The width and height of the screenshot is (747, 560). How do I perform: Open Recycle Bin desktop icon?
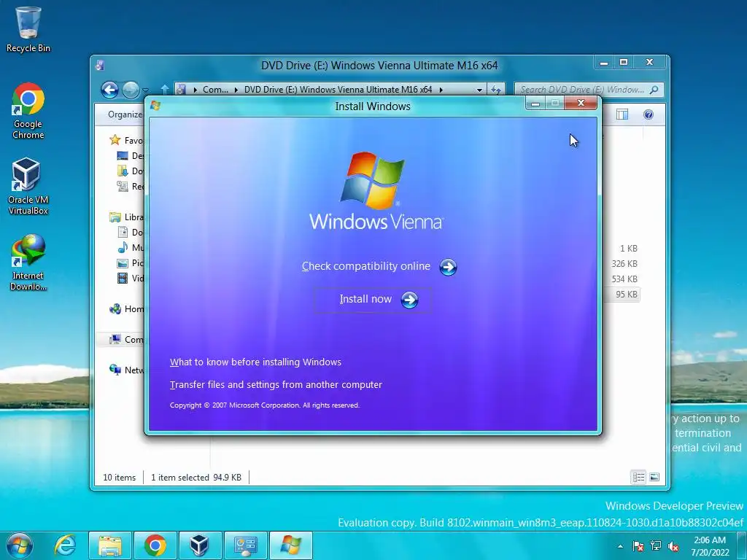click(x=28, y=29)
